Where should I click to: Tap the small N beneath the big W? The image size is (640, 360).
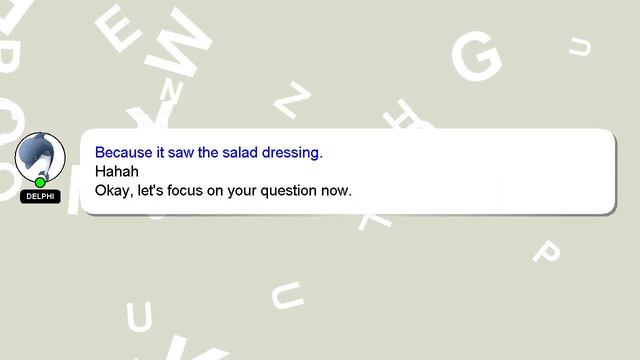click(171, 92)
